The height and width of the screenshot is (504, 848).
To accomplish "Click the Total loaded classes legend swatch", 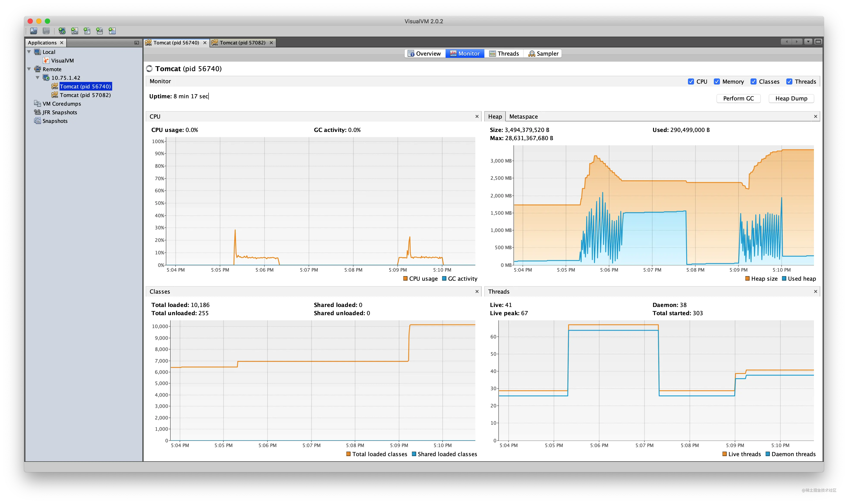I will click(x=348, y=454).
